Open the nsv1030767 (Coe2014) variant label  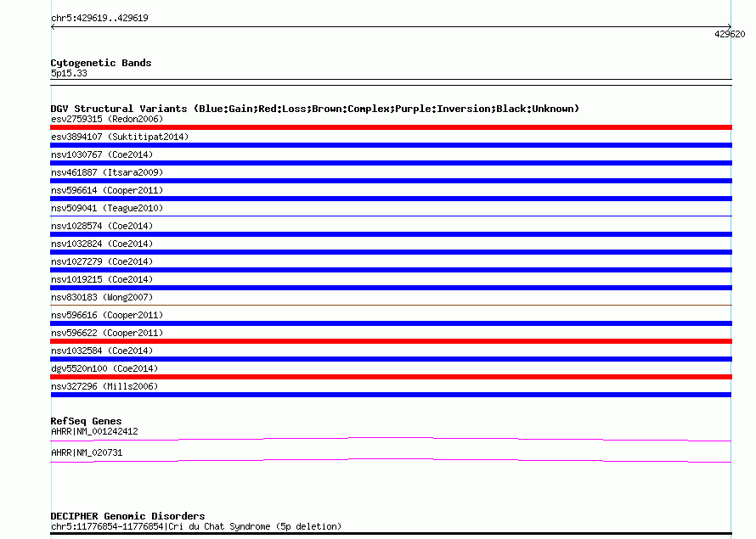tap(102, 154)
